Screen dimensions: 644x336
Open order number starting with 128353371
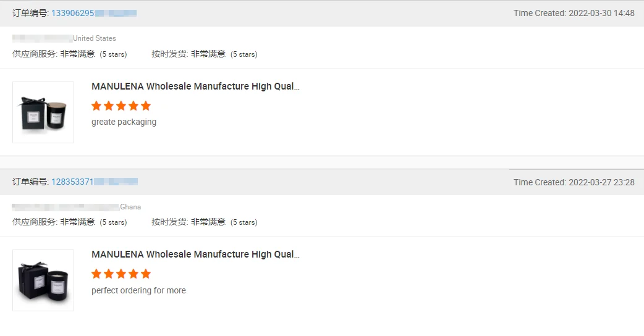93,182
